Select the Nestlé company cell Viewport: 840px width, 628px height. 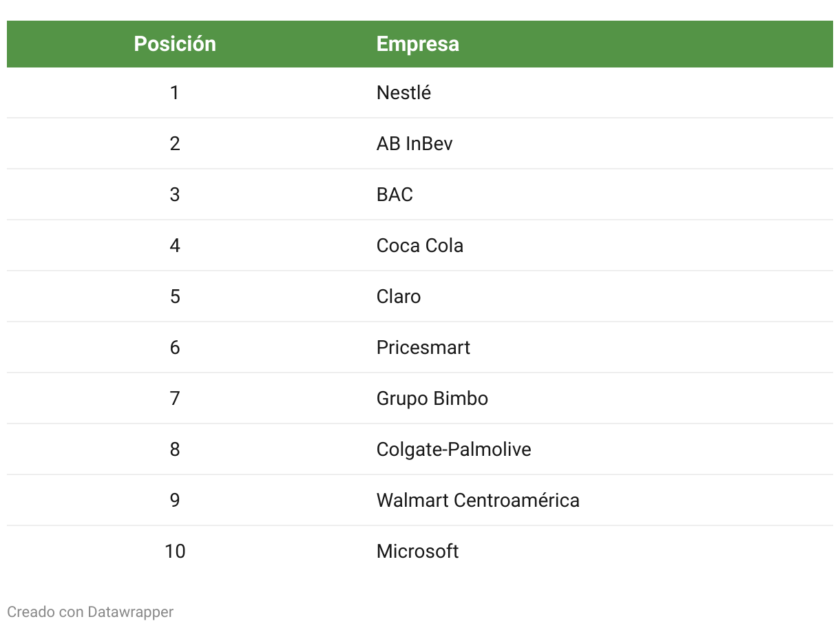tap(403, 93)
